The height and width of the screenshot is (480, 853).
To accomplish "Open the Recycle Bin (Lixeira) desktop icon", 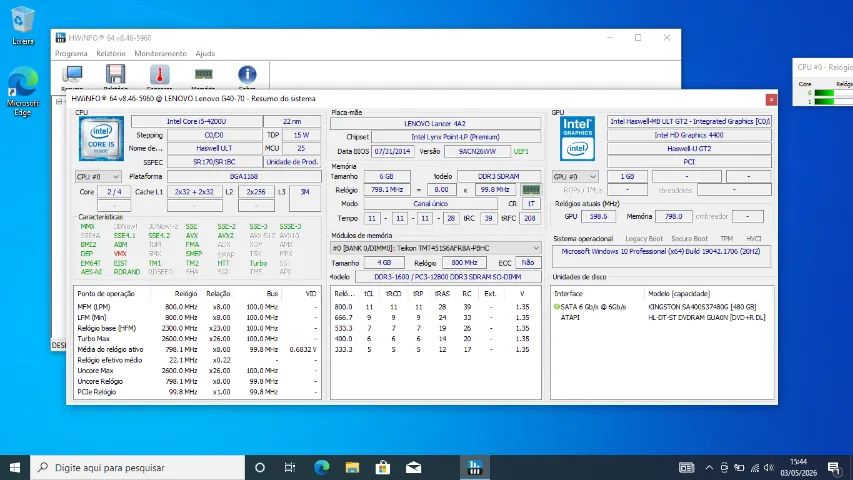I will click(x=22, y=26).
